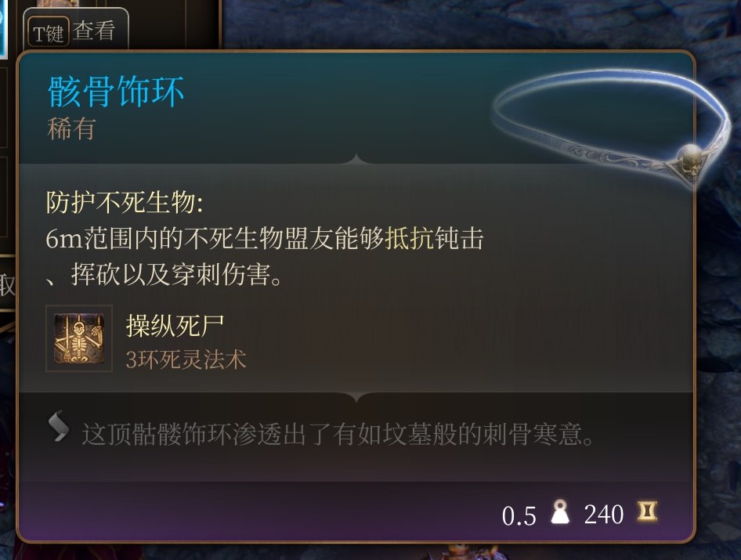The height and width of the screenshot is (560, 741).
Task: Click the item price value 240
Action: pos(604,514)
